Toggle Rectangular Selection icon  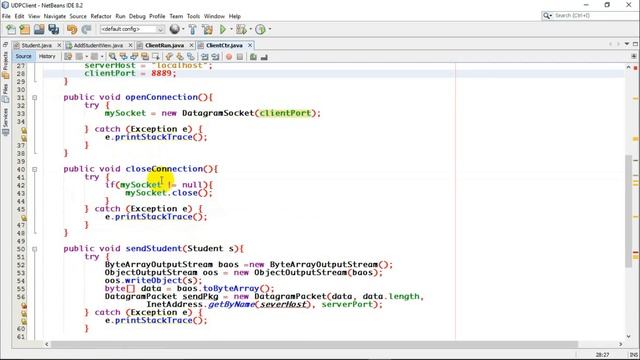(x=156, y=57)
